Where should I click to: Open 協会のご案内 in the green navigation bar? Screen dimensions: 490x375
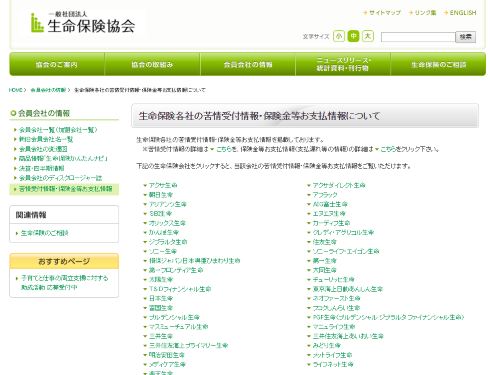(57, 64)
